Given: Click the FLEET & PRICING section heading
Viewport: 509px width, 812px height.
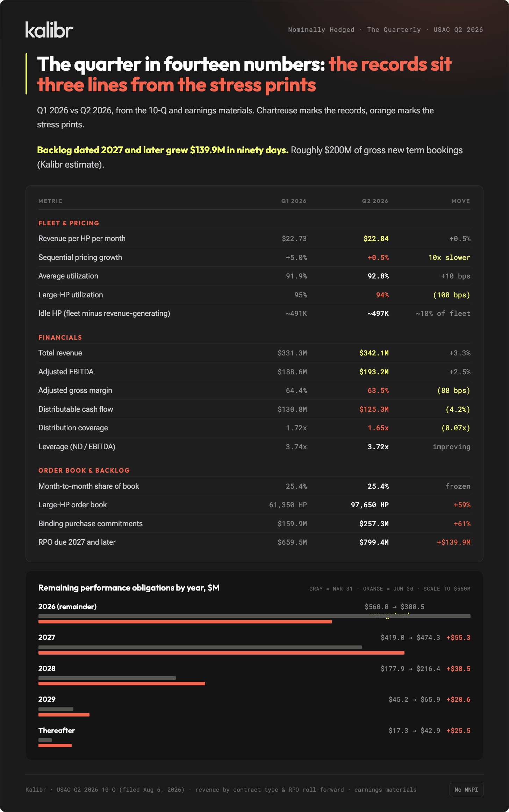Looking at the screenshot, I should [x=69, y=223].
